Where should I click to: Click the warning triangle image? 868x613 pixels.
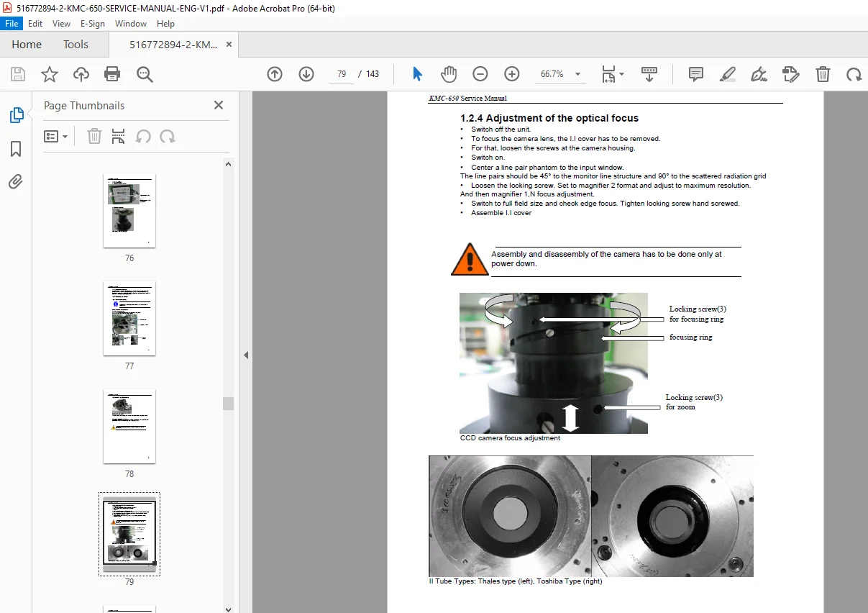click(470, 259)
